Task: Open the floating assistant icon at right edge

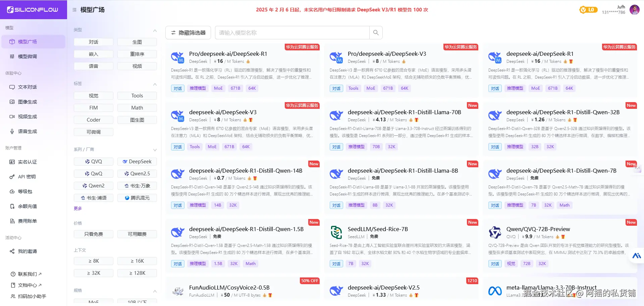Action: coord(636,256)
